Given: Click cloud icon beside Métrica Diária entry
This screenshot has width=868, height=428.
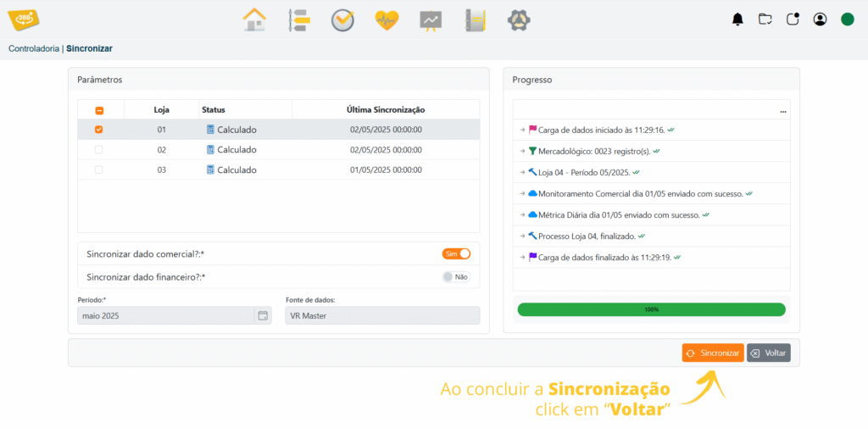Looking at the screenshot, I should (x=532, y=214).
